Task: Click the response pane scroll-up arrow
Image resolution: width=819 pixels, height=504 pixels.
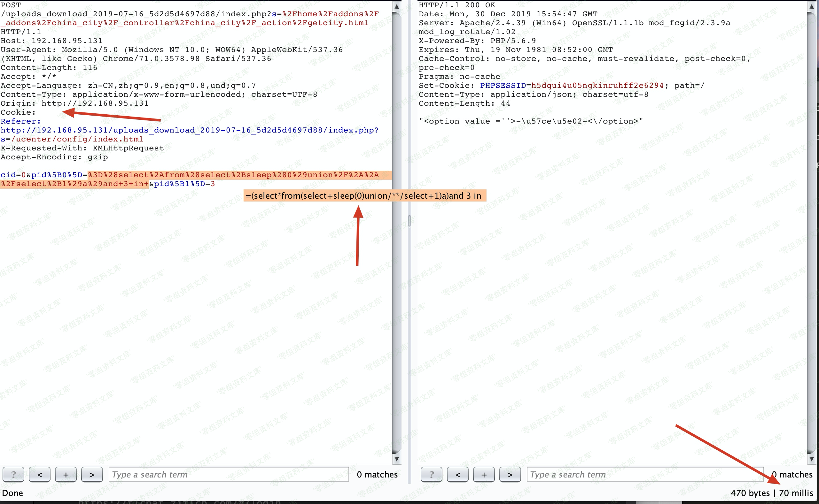Action: click(811, 6)
